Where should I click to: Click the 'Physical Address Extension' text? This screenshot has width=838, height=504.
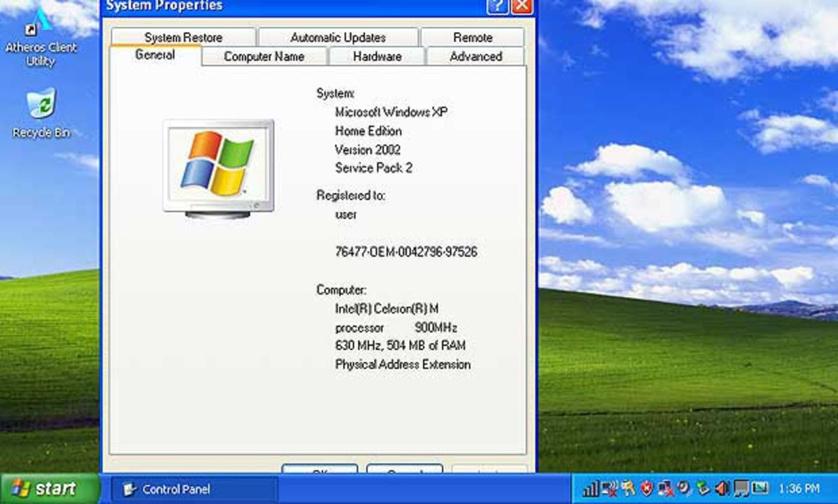(x=403, y=365)
